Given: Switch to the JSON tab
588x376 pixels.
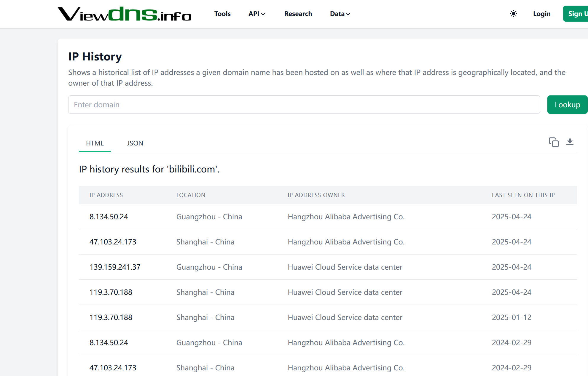Looking at the screenshot, I should [x=135, y=143].
